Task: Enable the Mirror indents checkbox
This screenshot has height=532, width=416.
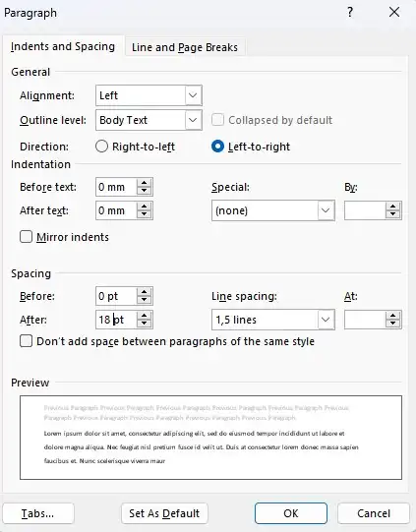Action: tap(27, 237)
